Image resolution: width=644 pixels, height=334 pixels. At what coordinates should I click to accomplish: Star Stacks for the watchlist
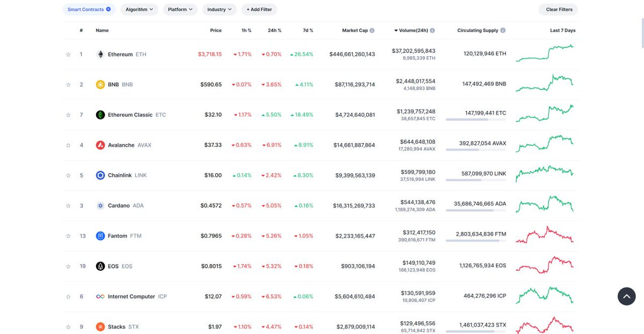tap(68, 326)
